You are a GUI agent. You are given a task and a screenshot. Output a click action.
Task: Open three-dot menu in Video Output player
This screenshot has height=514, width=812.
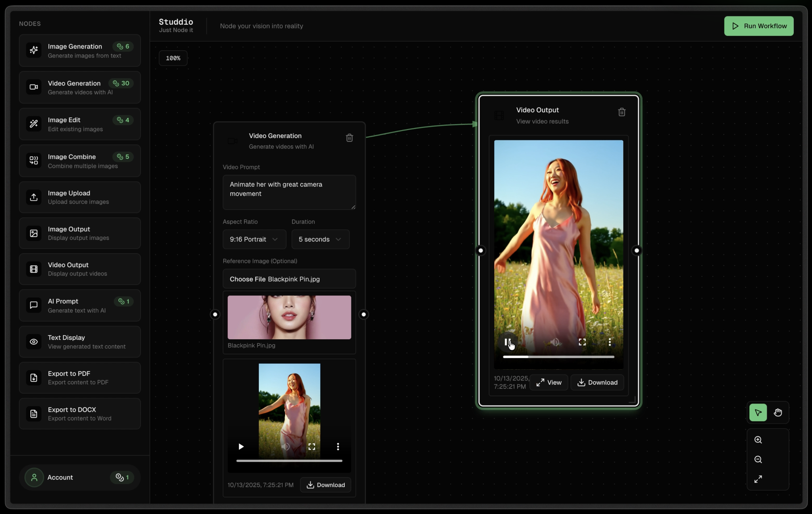pos(609,342)
